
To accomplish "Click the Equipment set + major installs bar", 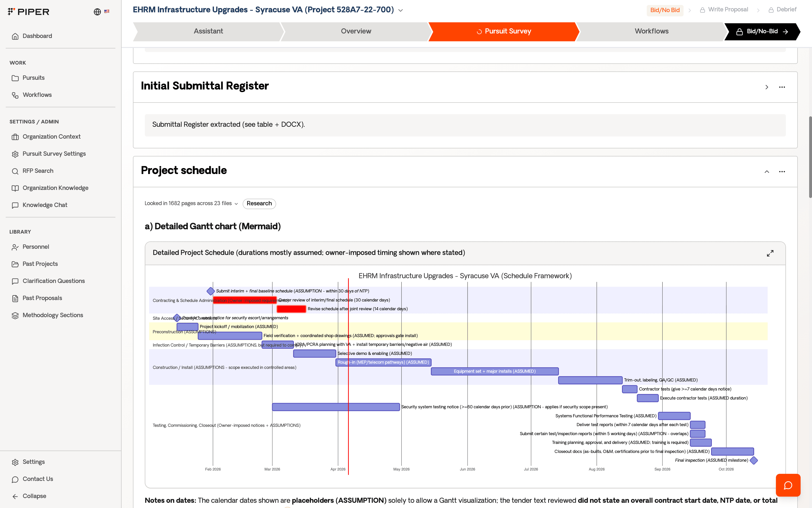I will (495, 371).
